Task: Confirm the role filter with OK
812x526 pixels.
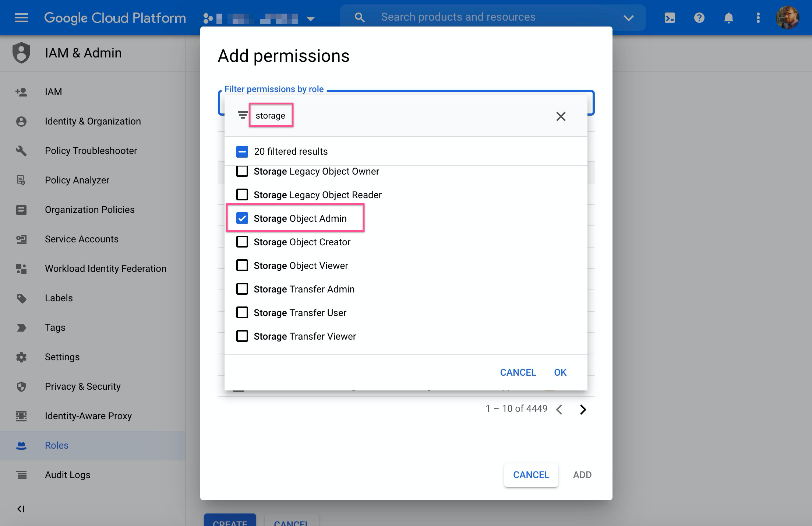Action: [x=560, y=372]
